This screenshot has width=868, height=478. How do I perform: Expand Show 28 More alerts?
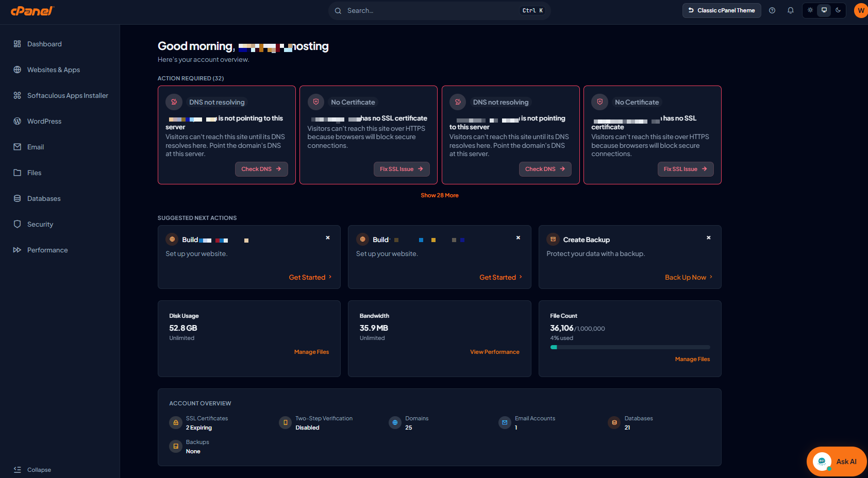[x=440, y=195]
